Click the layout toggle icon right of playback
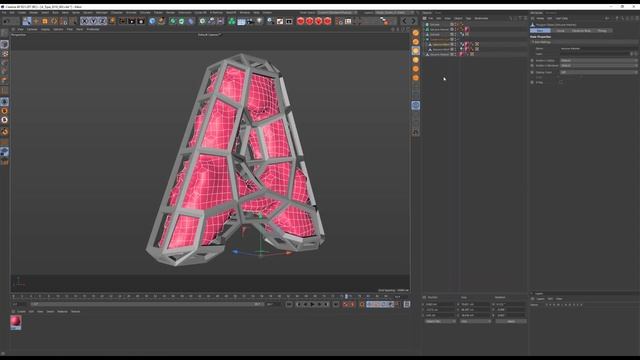The height and width of the screenshot is (360, 640). [407, 304]
